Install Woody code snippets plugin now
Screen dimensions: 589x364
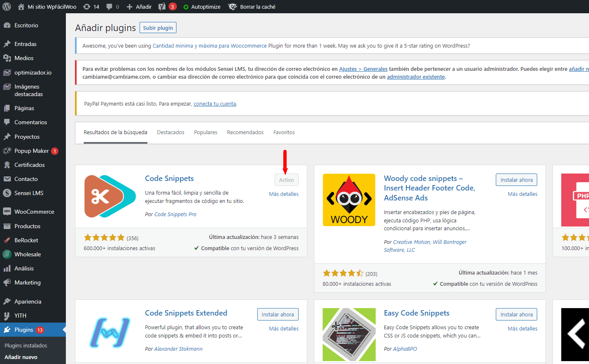pos(517,180)
